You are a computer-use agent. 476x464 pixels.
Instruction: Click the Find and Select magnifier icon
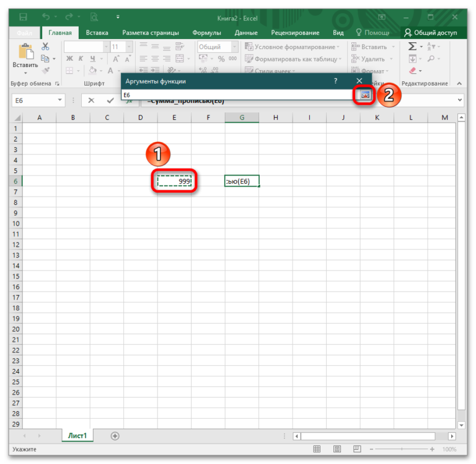(x=431, y=58)
